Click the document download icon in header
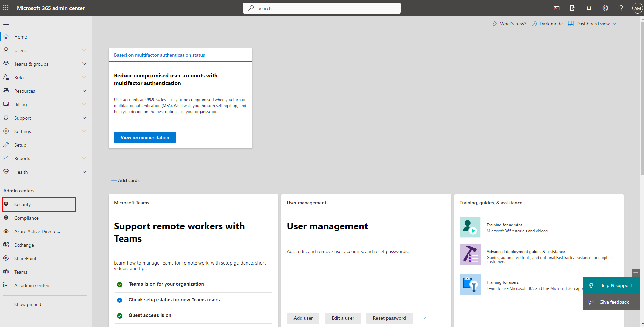 pyautogui.click(x=573, y=8)
